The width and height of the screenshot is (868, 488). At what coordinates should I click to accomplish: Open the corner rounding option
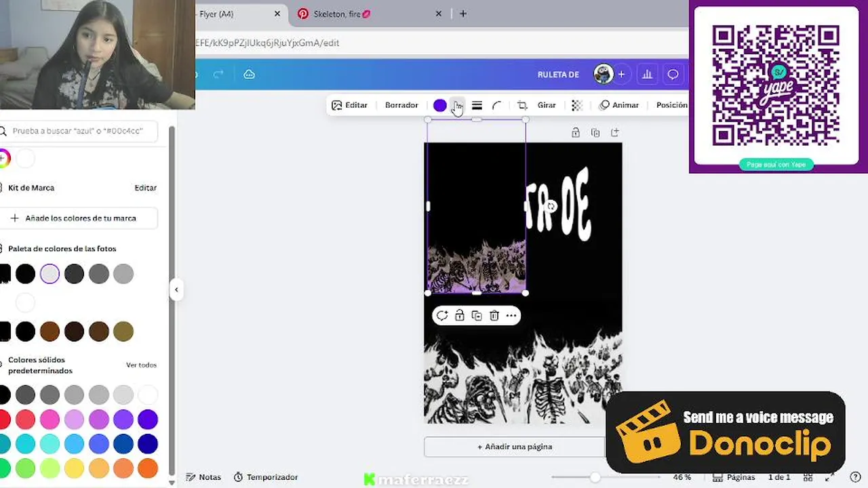click(x=497, y=105)
